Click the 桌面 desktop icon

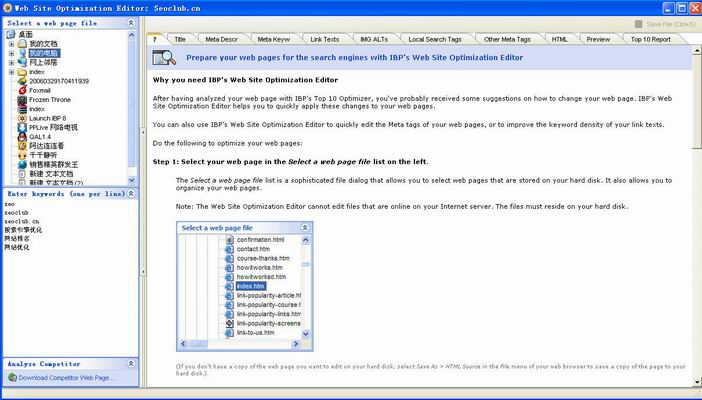tap(10, 34)
